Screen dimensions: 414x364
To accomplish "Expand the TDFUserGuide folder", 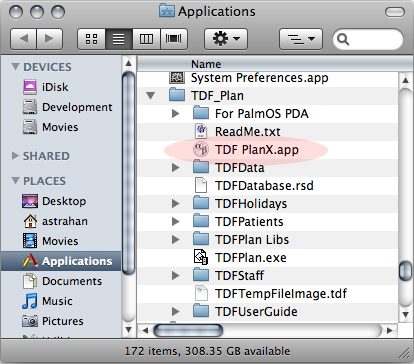I will (x=176, y=312).
